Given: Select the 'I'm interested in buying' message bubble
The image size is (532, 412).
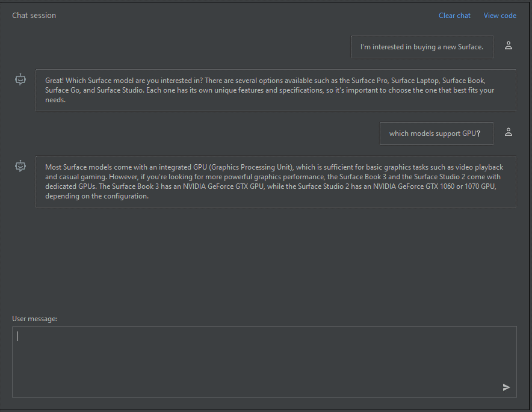Looking at the screenshot, I should [422, 47].
